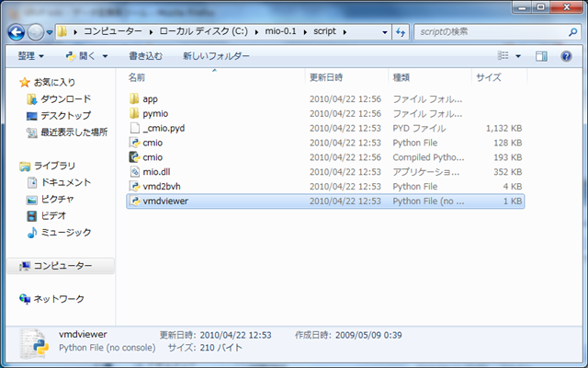Open the recent pages dropdown arrow
Image resolution: width=588 pixels, height=368 pixels.
(x=49, y=32)
